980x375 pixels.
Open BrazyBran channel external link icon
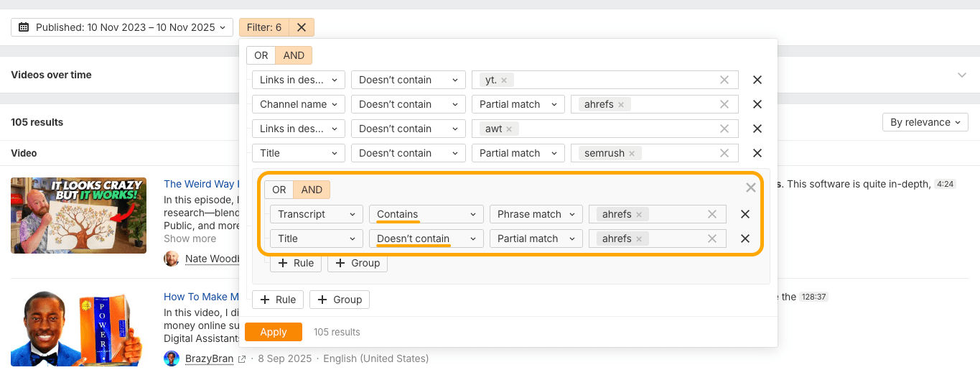[242, 358]
